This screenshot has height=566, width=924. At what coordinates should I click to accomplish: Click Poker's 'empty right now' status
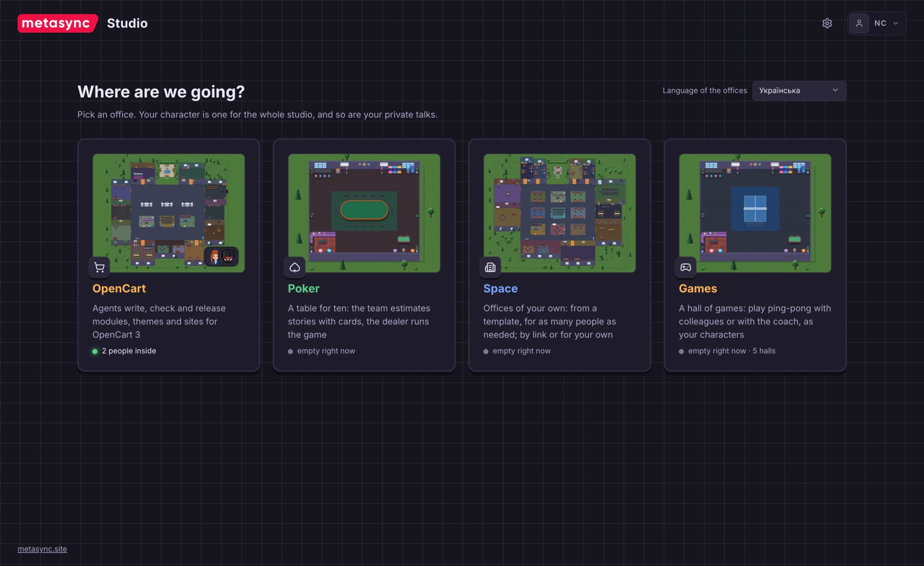pos(326,351)
